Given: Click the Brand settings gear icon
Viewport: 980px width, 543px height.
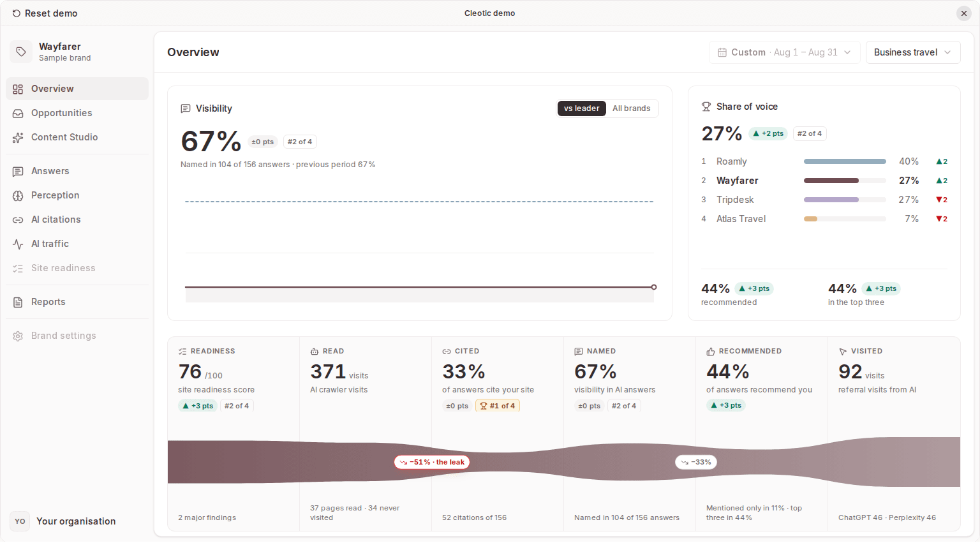Looking at the screenshot, I should 18,336.
